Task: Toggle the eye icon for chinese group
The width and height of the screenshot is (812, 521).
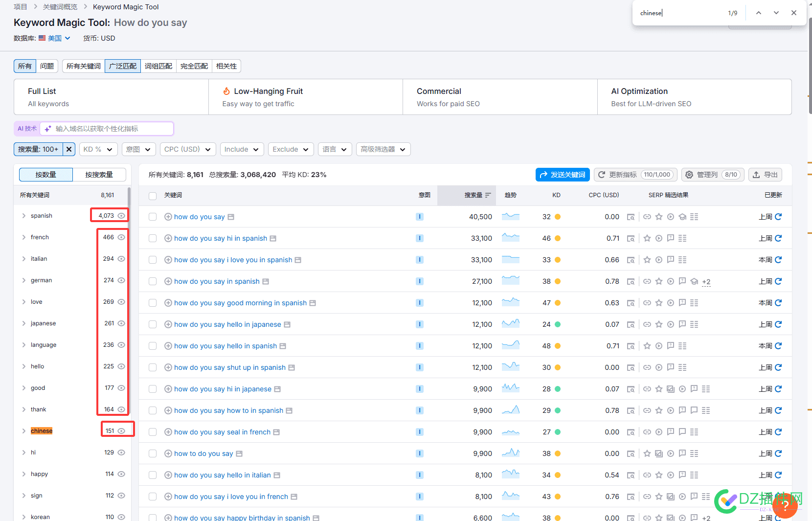Action: pos(121,431)
